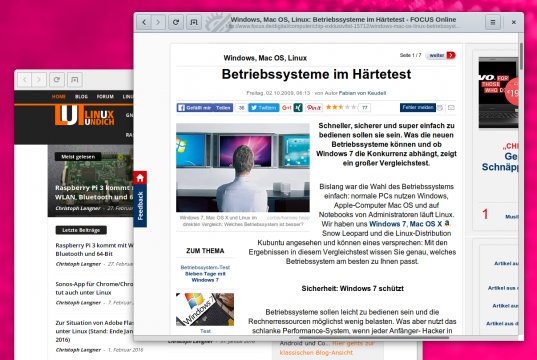The image size is (537, 360).
Task: Rate the article using the stars
Action: coord(341,107)
